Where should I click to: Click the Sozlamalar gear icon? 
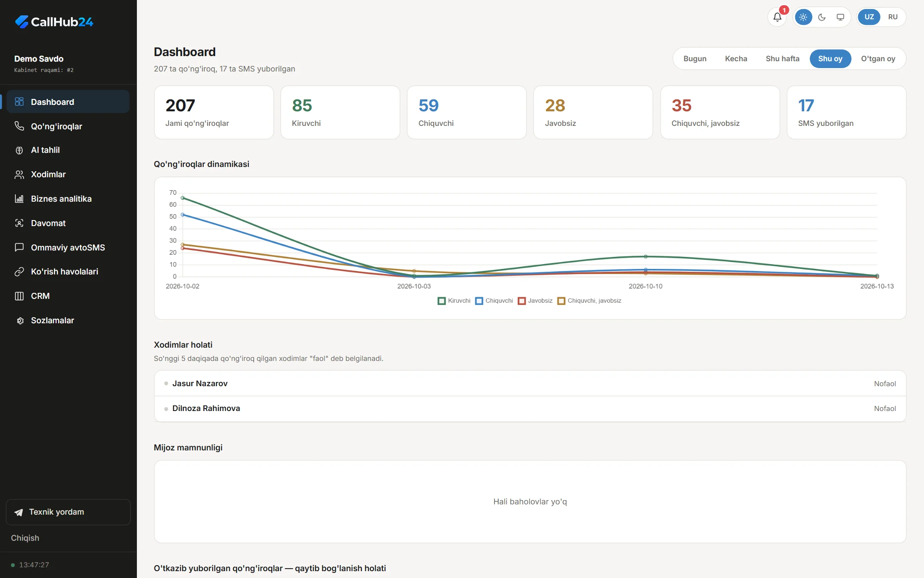[19, 320]
